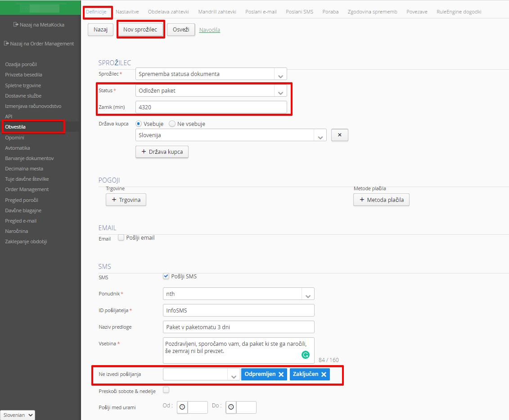Open the Do time clock picker

(231, 407)
